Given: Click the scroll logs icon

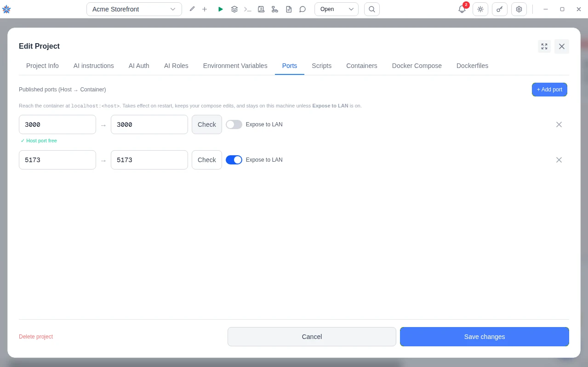Looking at the screenshot, I should point(261,9).
